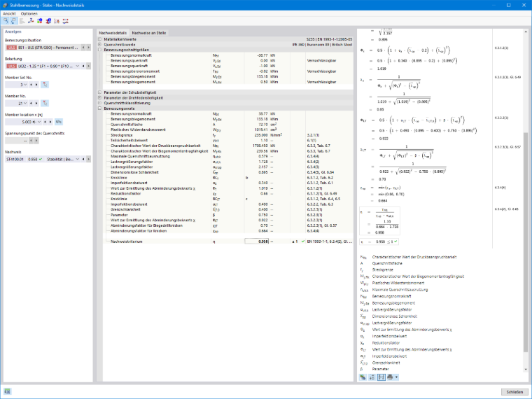Image resolution: width=532 pixels, height=399 pixels.
Task: Select previous Member No.
Action: click(31, 103)
